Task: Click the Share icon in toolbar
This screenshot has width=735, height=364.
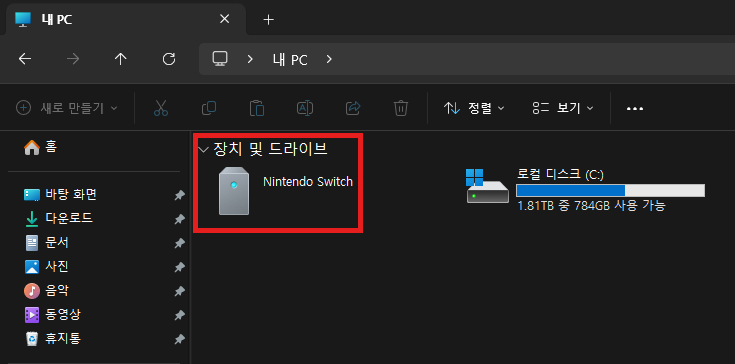Action: click(353, 108)
